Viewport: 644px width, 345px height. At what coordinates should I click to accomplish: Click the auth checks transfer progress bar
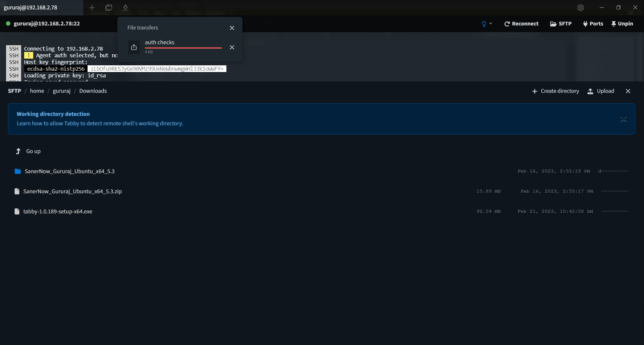[x=183, y=48]
